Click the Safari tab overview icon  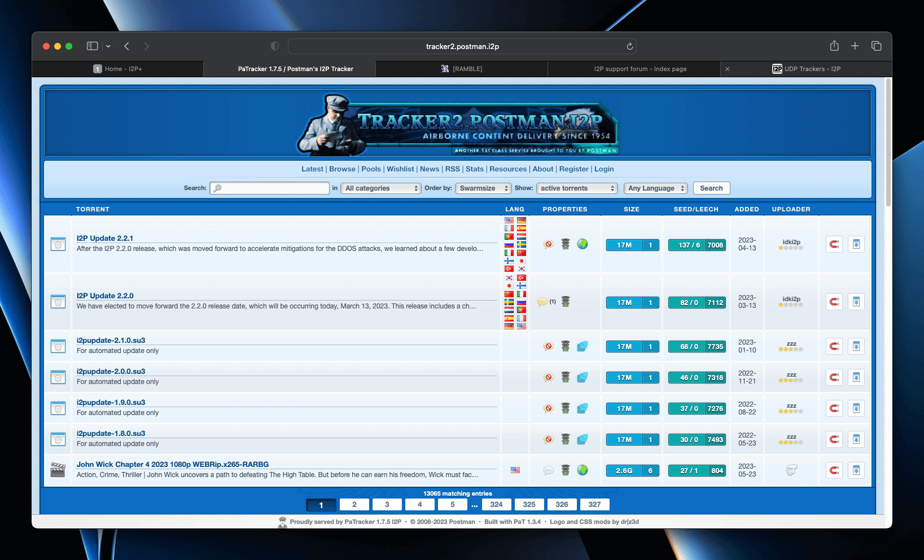coord(877,46)
